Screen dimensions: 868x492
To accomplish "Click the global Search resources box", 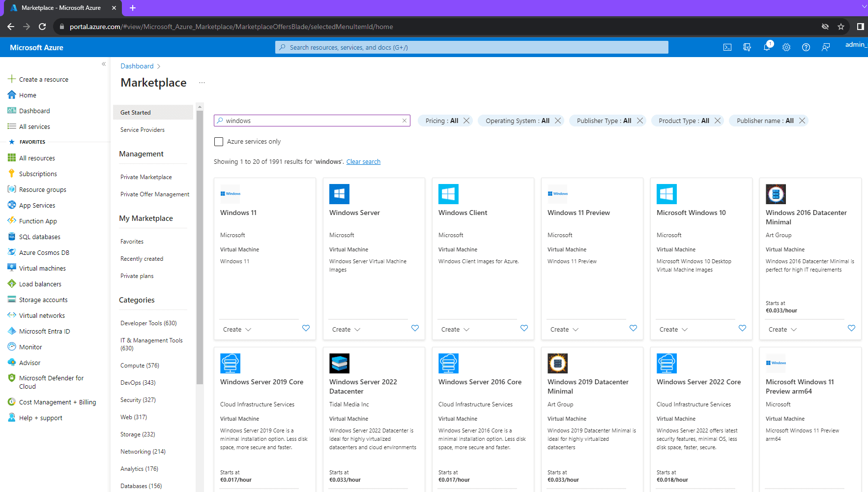I will click(x=472, y=47).
